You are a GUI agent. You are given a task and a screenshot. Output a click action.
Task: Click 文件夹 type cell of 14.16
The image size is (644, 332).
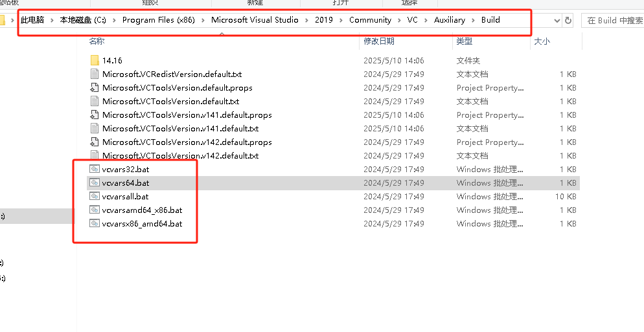tap(468, 60)
